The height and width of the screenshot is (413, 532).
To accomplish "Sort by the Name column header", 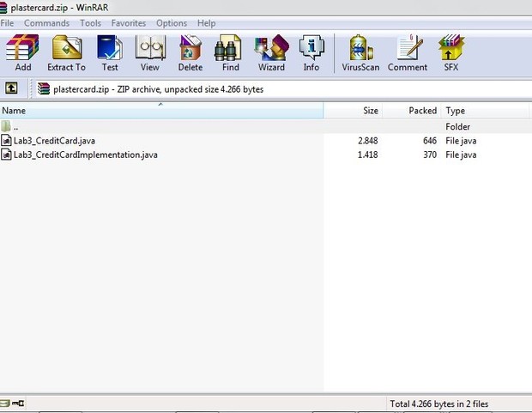I will [x=161, y=111].
